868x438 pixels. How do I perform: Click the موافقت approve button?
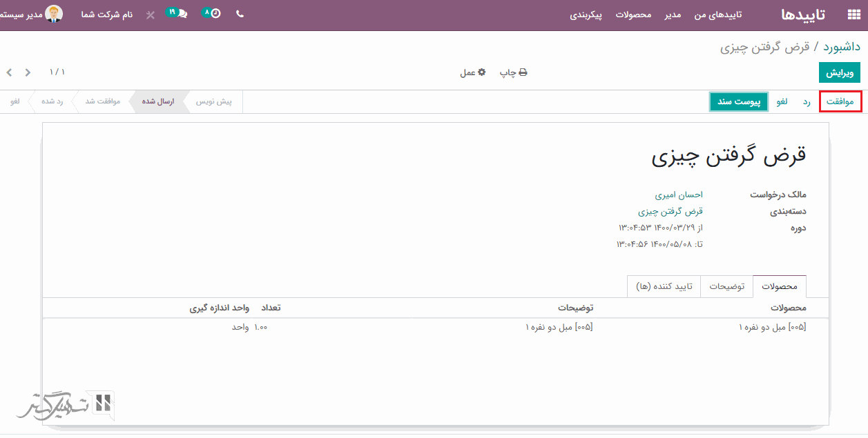(x=840, y=101)
